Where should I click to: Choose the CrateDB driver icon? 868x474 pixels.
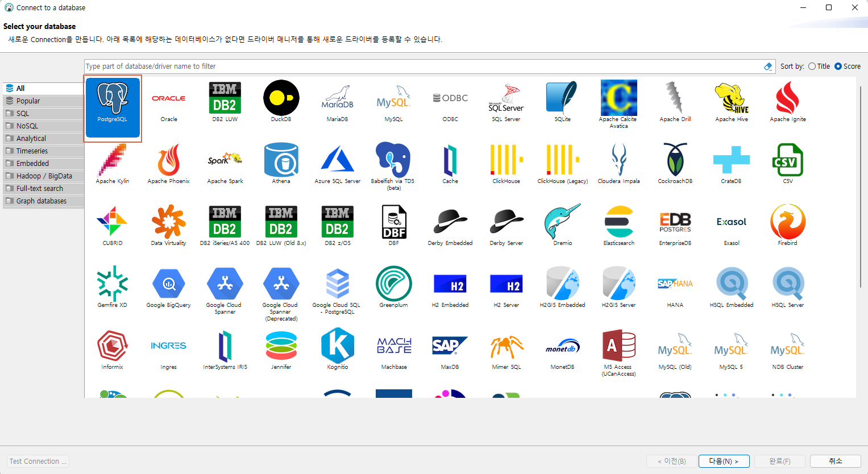coord(732,164)
